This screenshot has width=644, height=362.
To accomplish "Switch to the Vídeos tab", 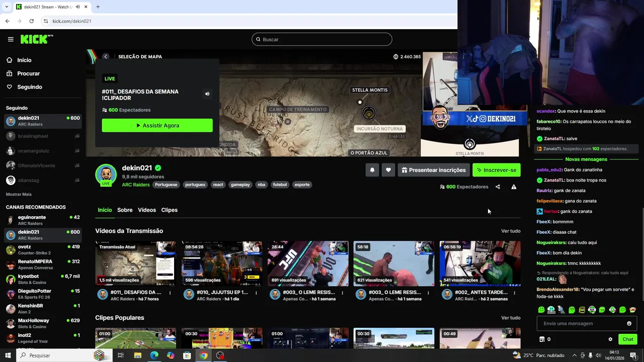I will click(147, 210).
